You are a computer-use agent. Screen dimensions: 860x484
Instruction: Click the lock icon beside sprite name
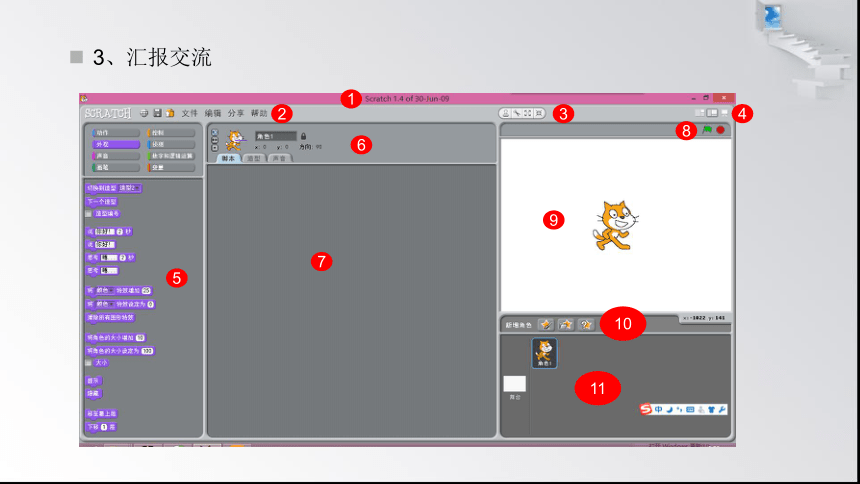click(x=303, y=136)
